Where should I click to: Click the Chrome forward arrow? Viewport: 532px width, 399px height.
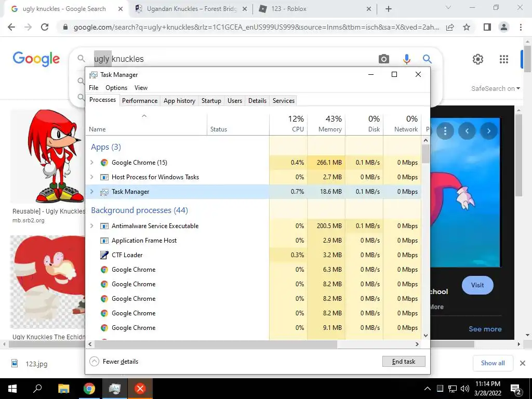pyautogui.click(x=28, y=27)
